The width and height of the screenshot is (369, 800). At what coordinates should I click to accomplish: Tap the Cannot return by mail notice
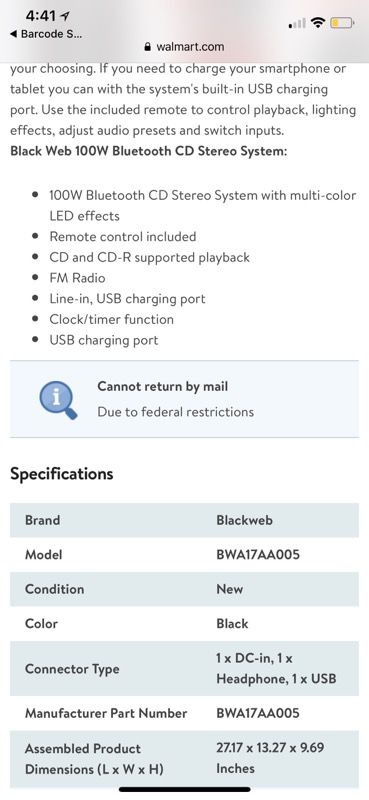(184, 399)
